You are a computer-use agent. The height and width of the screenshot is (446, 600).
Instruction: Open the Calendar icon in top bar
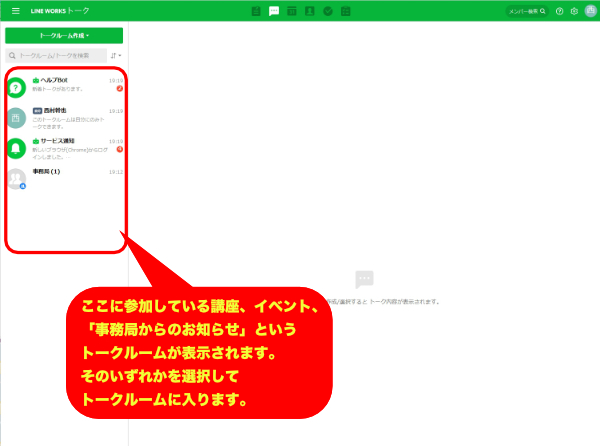[x=291, y=11]
